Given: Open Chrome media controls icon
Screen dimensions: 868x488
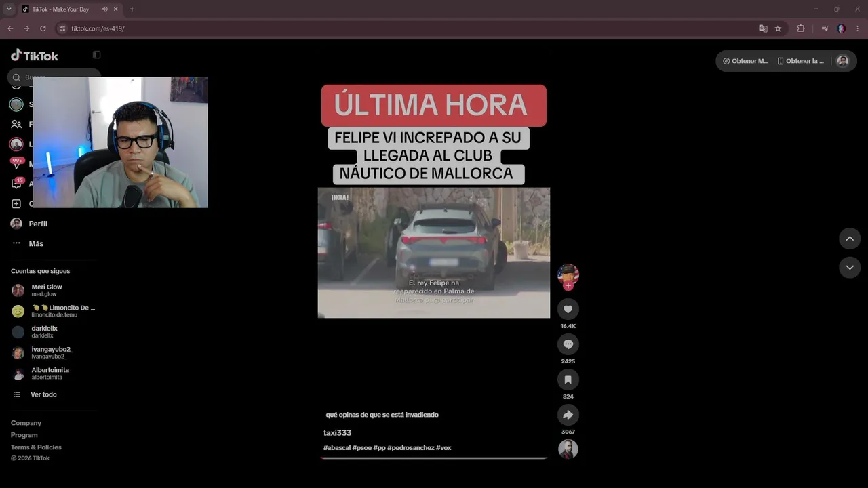Looking at the screenshot, I should [x=825, y=28].
